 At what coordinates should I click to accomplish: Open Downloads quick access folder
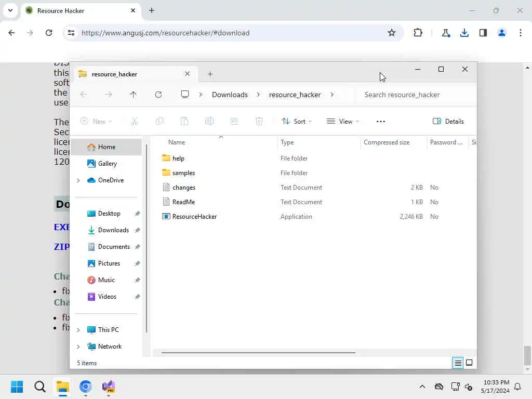coord(113,230)
